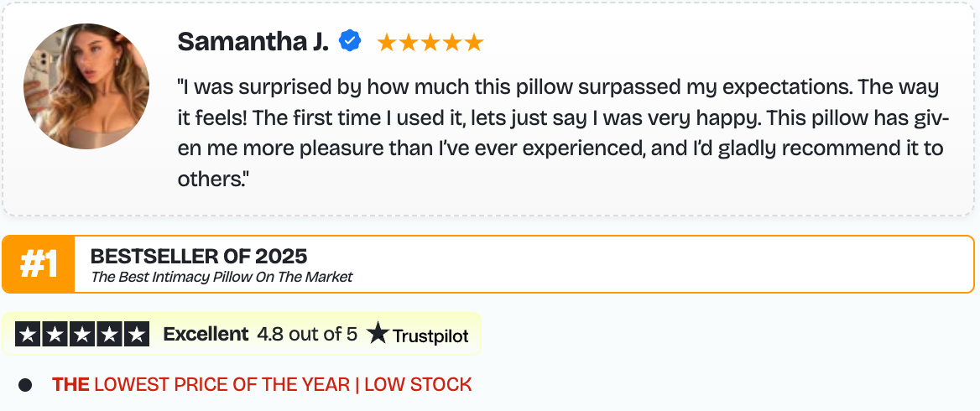Click the reviewer name Samantha J.
Image resolution: width=980 pixels, height=411 pixels.
(253, 41)
